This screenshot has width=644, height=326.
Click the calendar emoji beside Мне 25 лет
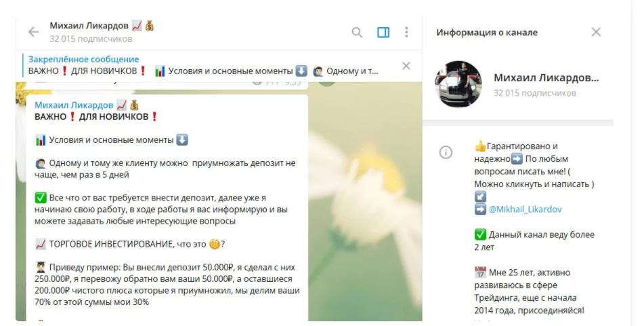pyautogui.click(x=480, y=272)
